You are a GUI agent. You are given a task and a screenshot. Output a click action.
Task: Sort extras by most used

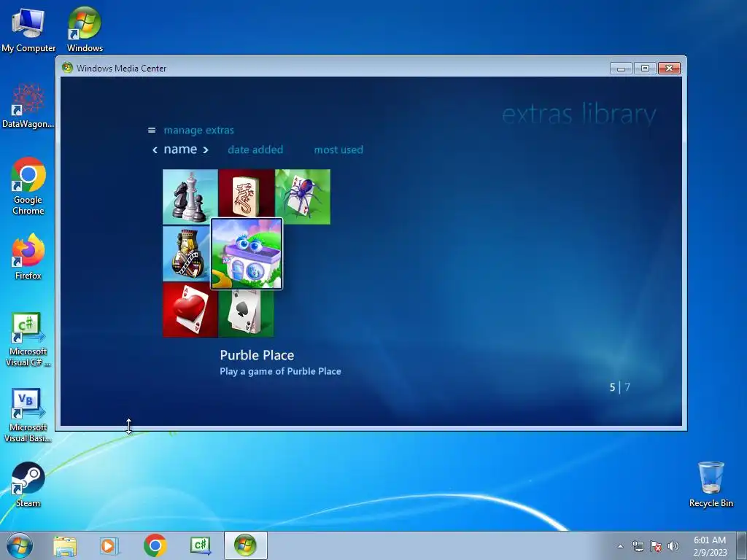click(338, 149)
